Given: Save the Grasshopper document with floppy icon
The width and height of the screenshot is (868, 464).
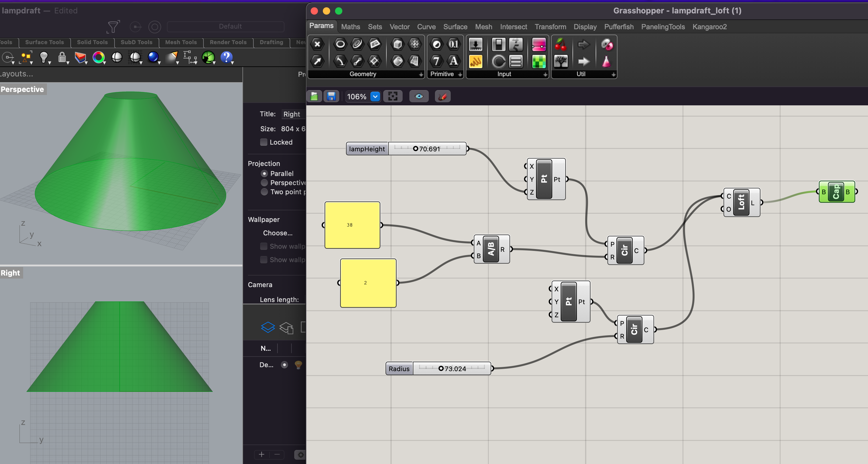Looking at the screenshot, I should coord(331,97).
